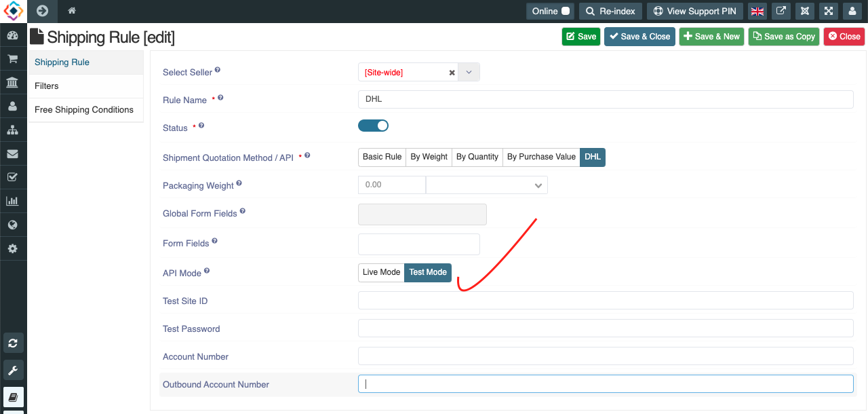The width and height of the screenshot is (868, 414).
Task: Open the dashboard icon in the sidebar
Action: pyautogui.click(x=12, y=35)
